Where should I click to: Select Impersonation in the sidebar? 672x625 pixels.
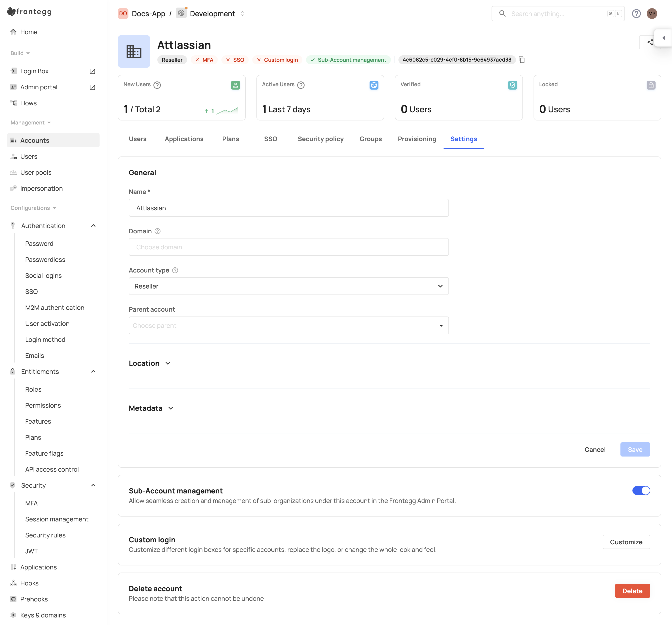click(x=41, y=188)
